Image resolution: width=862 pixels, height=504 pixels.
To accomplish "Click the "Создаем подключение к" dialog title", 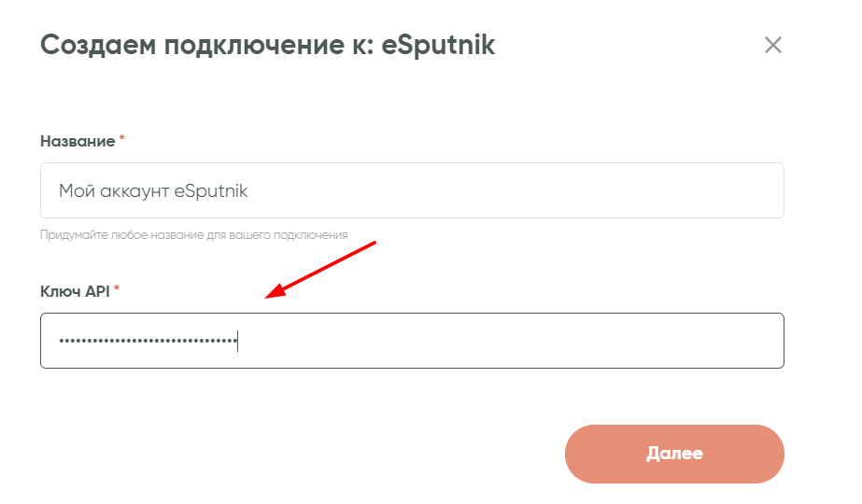I will click(207, 45).
